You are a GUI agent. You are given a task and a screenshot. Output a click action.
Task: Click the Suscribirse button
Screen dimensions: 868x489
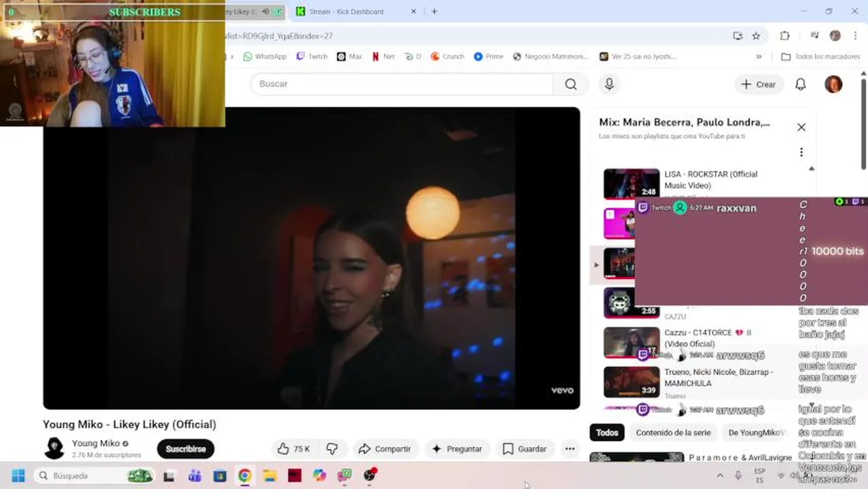click(x=185, y=449)
